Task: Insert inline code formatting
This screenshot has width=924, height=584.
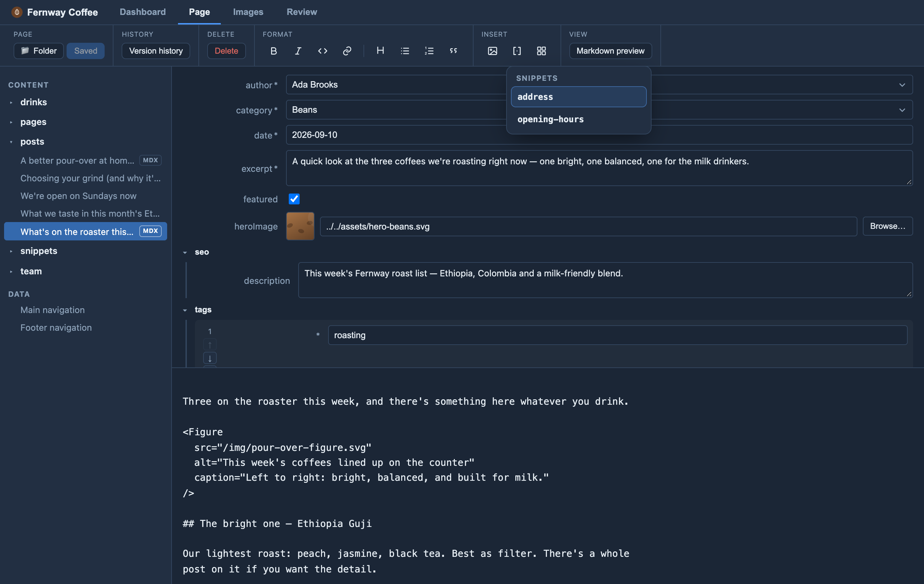Action: (x=322, y=51)
